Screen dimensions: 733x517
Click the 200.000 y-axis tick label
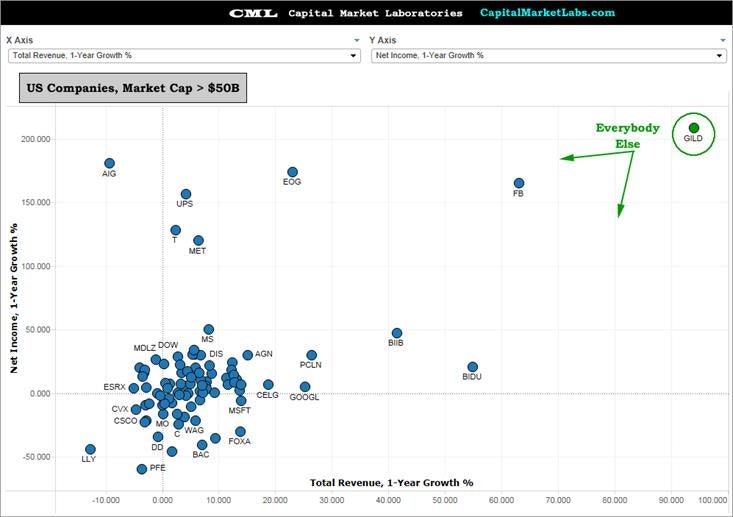36,139
